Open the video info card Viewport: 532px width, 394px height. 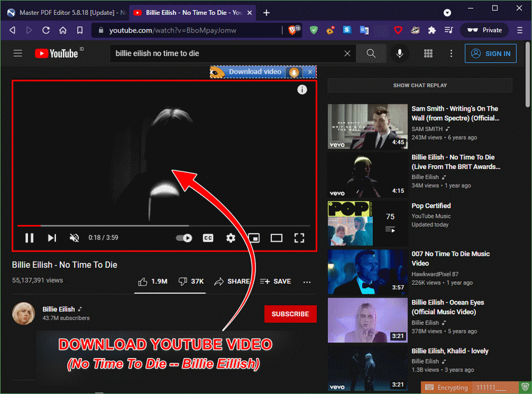302,89
